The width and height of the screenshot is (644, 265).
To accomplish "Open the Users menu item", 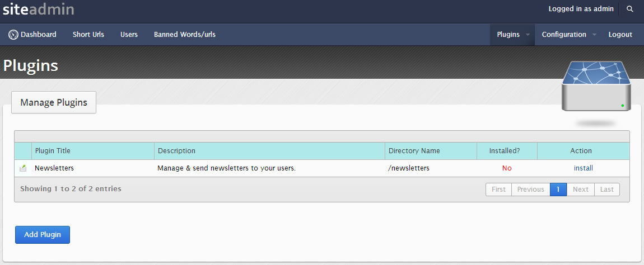I will (x=129, y=35).
